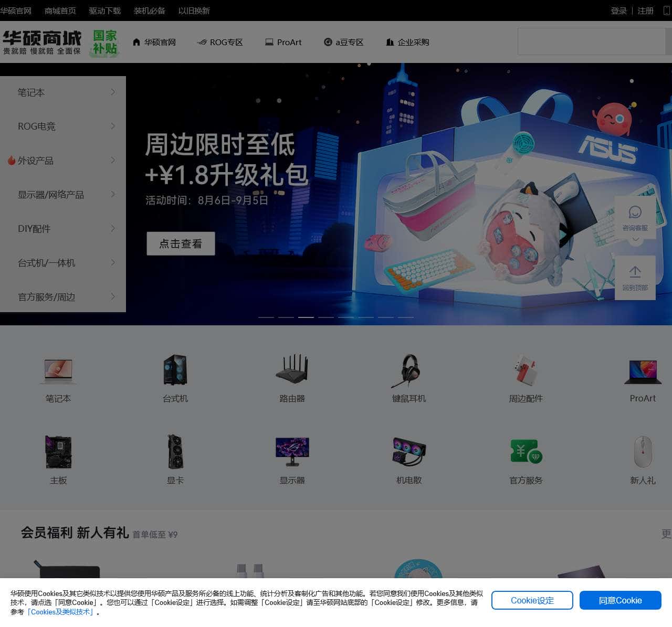The width and height of the screenshot is (672, 627).
Task: Open the graphics card category icon
Action: (x=175, y=451)
